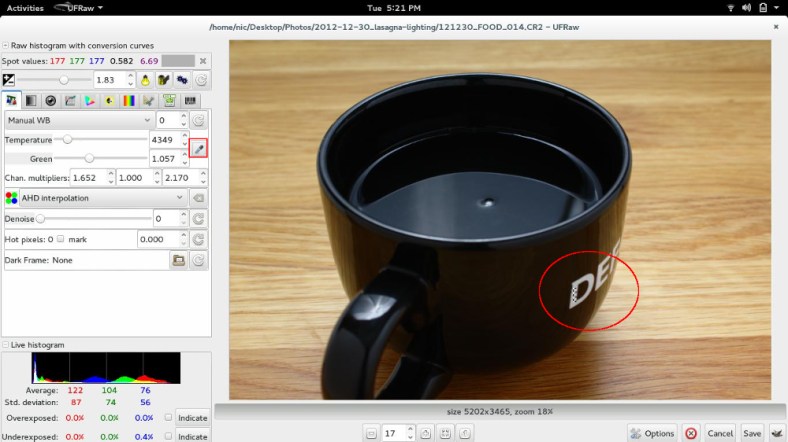Reset the Denoise value to default

pos(199,218)
